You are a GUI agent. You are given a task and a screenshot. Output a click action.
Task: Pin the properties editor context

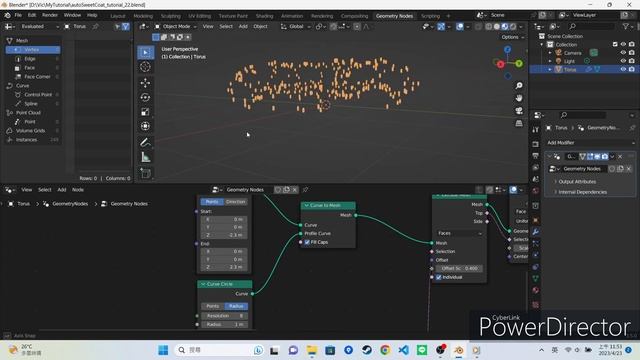(x=632, y=128)
